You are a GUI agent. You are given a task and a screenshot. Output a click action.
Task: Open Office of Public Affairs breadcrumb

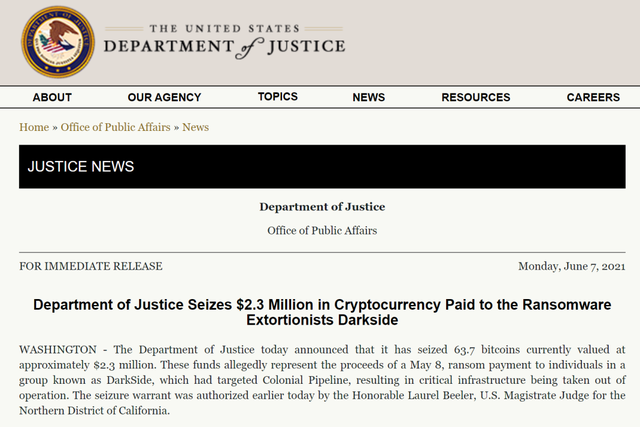click(x=116, y=127)
